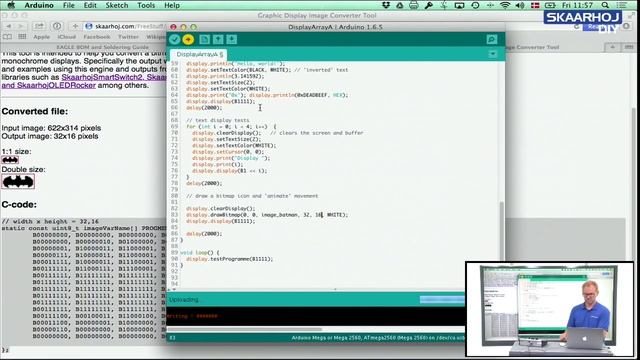The height and width of the screenshot is (360, 640).
Task: Click the Fri 11:57 clock
Action: click(577, 5)
